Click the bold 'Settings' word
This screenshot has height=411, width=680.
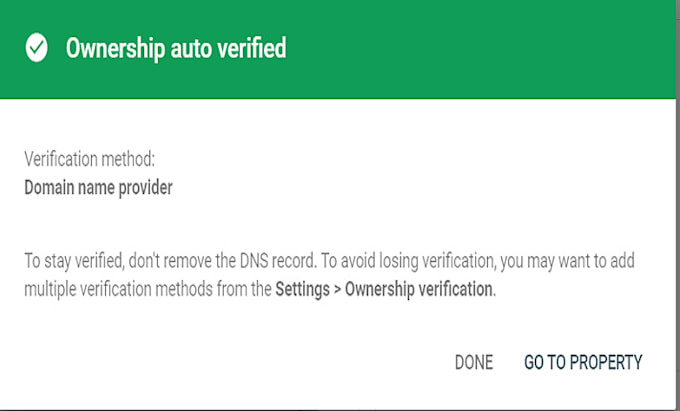(x=302, y=289)
